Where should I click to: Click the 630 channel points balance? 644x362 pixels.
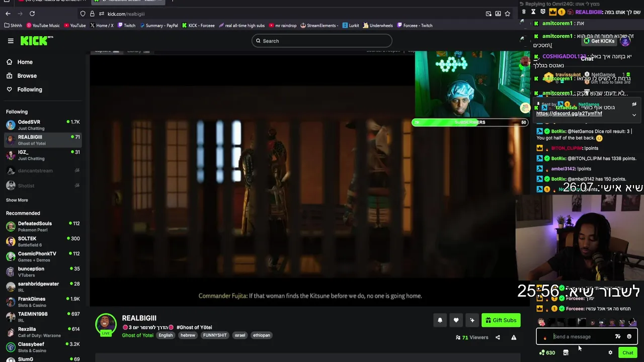547,352
